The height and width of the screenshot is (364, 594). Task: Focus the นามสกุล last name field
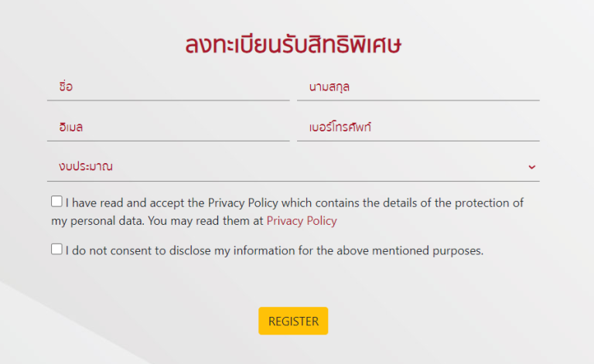pos(418,87)
